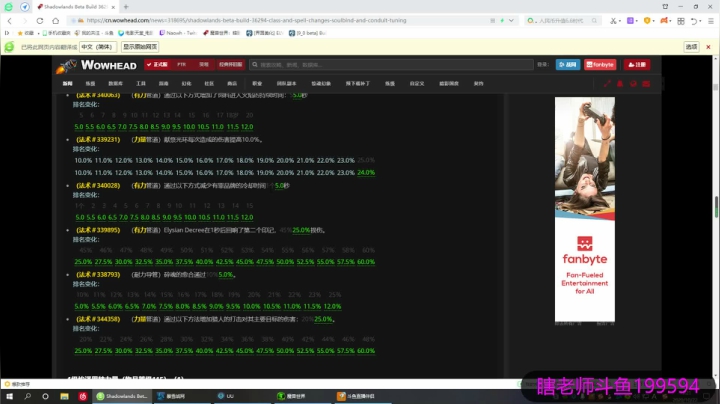Image resolution: width=720 pixels, height=404 pixels.
Task: Open the Windows Start menu
Action: [x=9, y=396]
